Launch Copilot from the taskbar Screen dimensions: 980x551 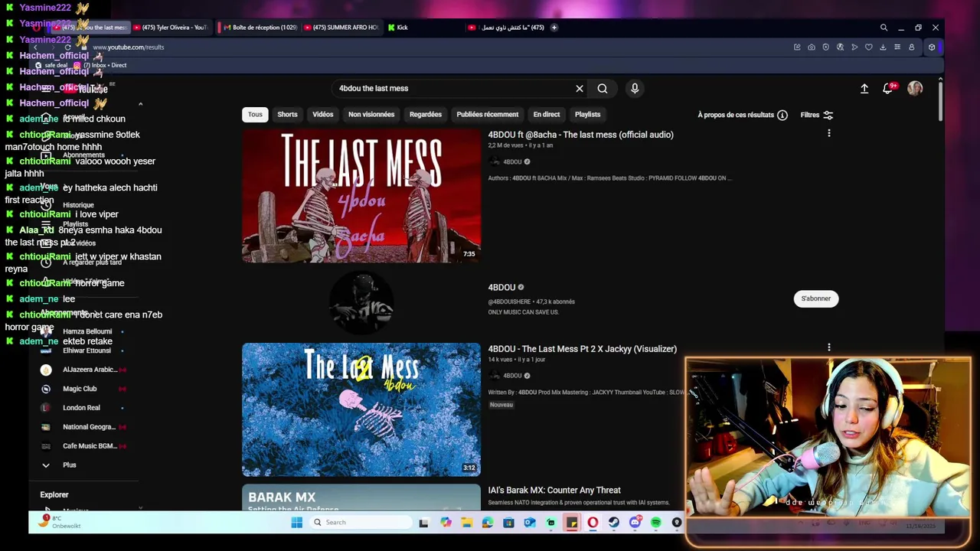[x=446, y=523]
